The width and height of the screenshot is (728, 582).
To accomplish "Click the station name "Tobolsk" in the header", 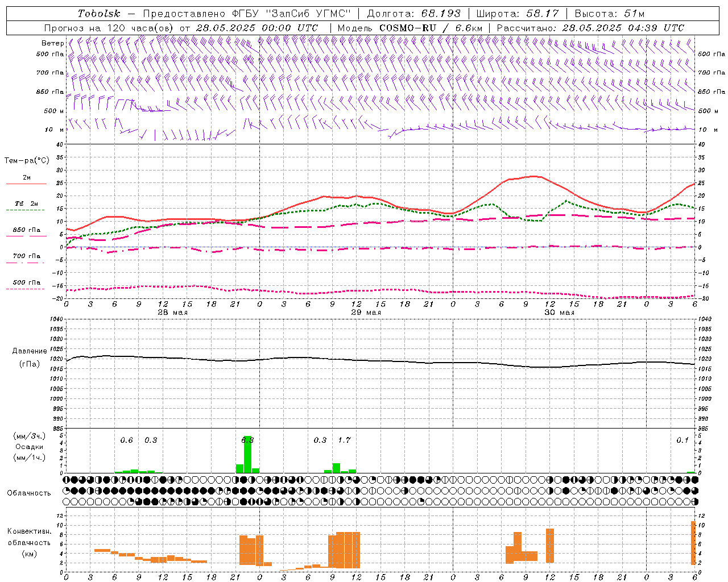I will (x=100, y=14).
